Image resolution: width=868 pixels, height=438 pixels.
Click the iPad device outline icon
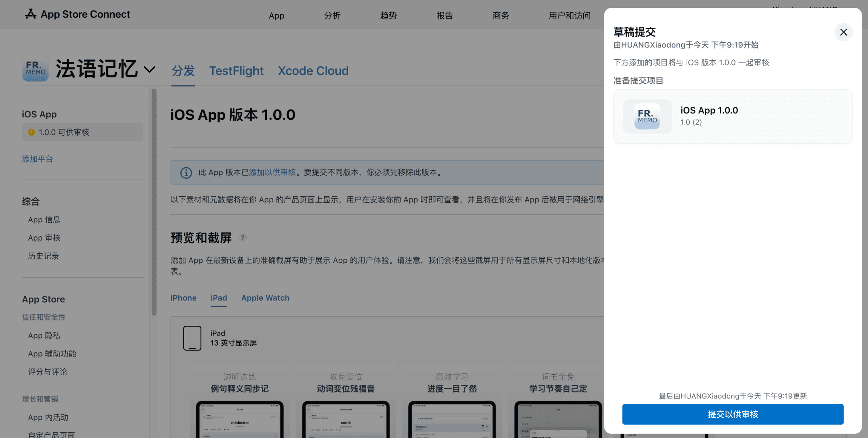tap(192, 338)
